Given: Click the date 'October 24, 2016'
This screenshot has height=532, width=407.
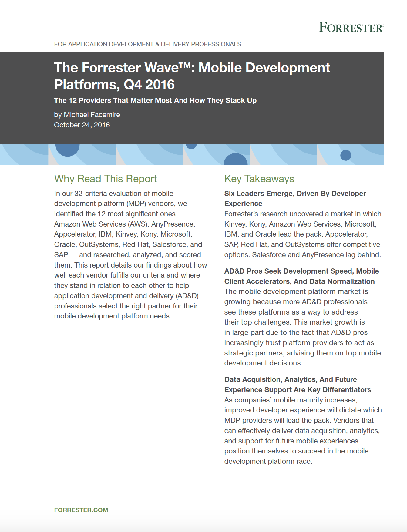Looking at the screenshot, I should pyautogui.click(x=82, y=125).
